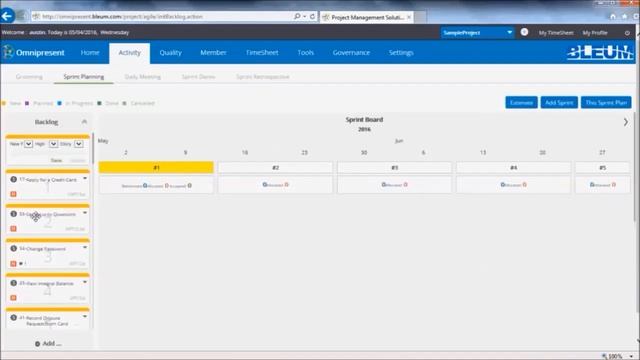Select the Project Management Solution browser tab
The height and width of the screenshot is (360, 640).
point(367,17)
